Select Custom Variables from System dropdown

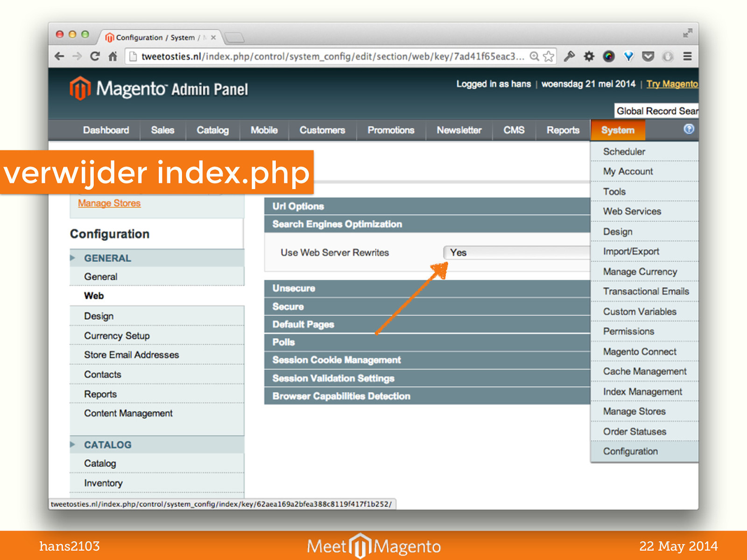pyautogui.click(x=645, y=311)
